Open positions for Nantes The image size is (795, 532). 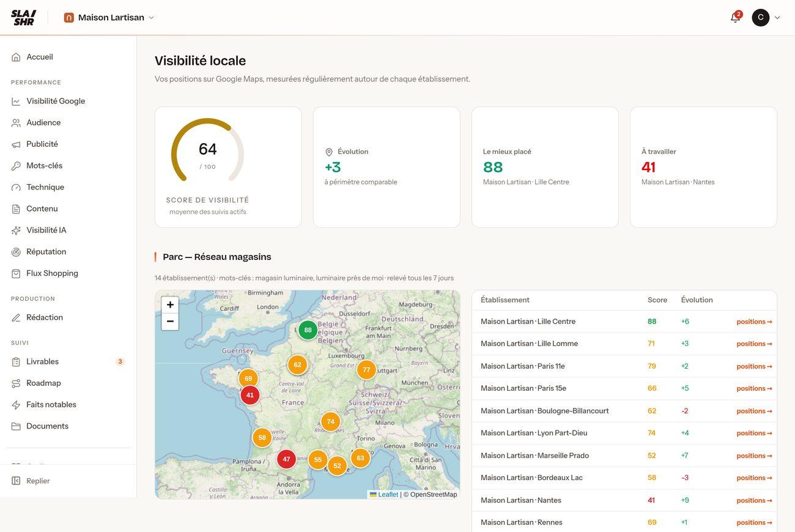coord(754,500)
